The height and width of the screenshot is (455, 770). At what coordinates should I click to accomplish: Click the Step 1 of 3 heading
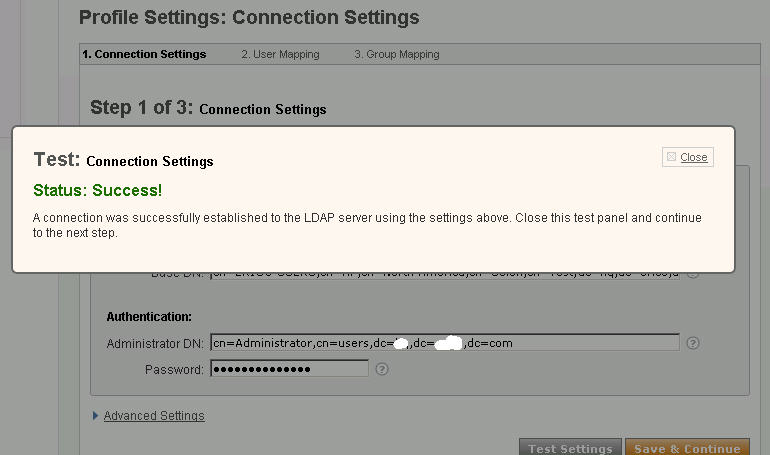click(x=208, y=107)
